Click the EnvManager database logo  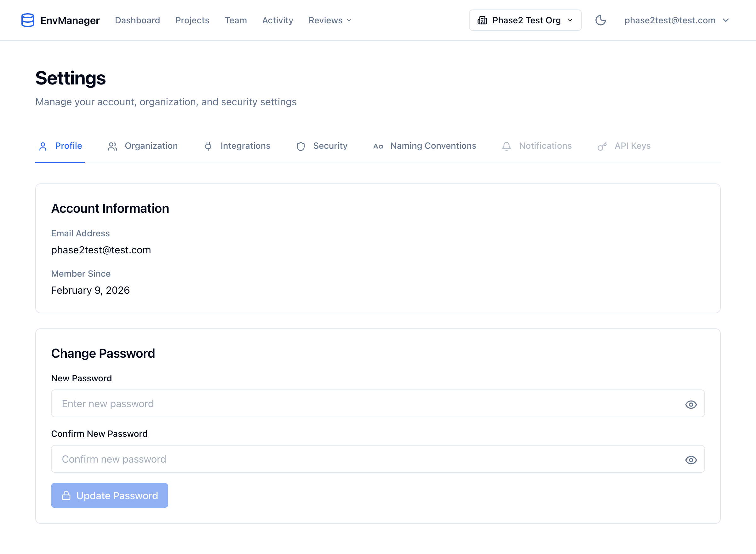pyautogui.click(x=27, y=20)
